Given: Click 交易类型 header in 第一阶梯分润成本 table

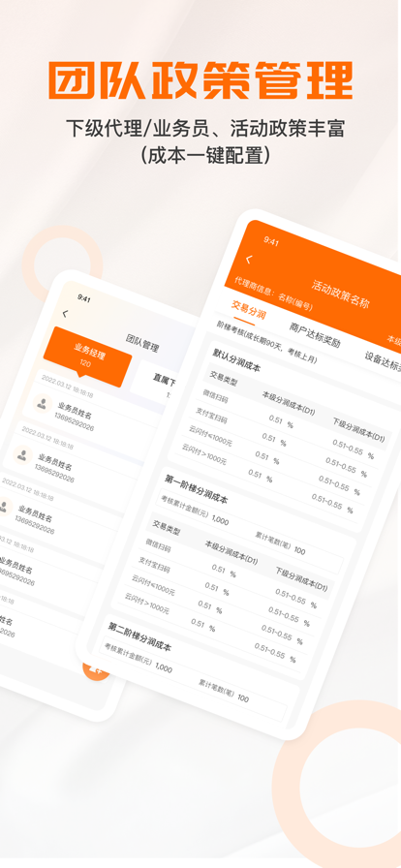Looking at the screenshot, I should click(167, 528).
